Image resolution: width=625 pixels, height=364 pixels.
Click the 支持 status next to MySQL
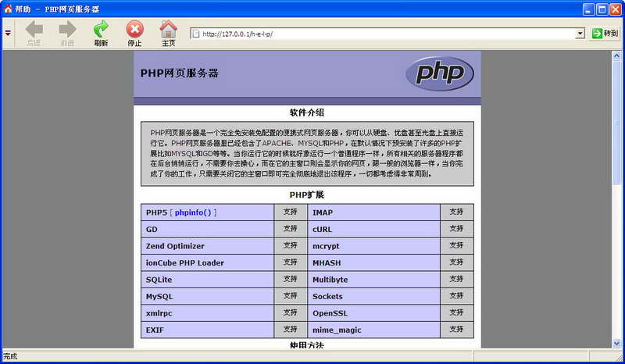291,296
